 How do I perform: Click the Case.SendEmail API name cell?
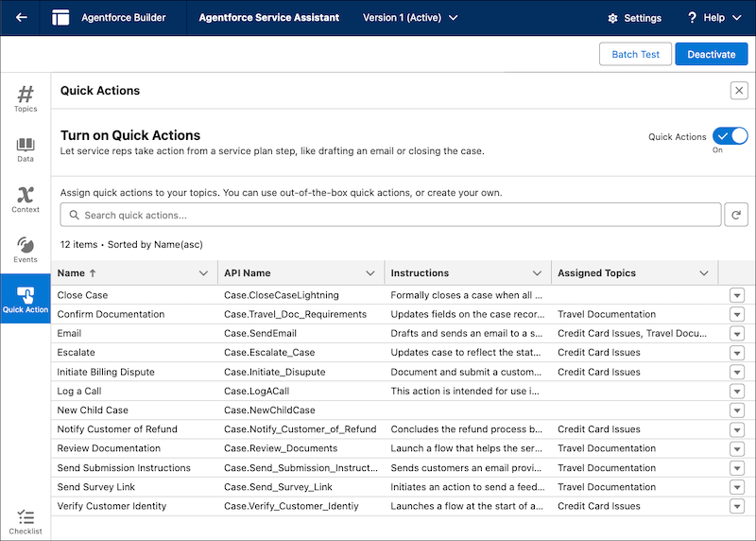[301, 334]
